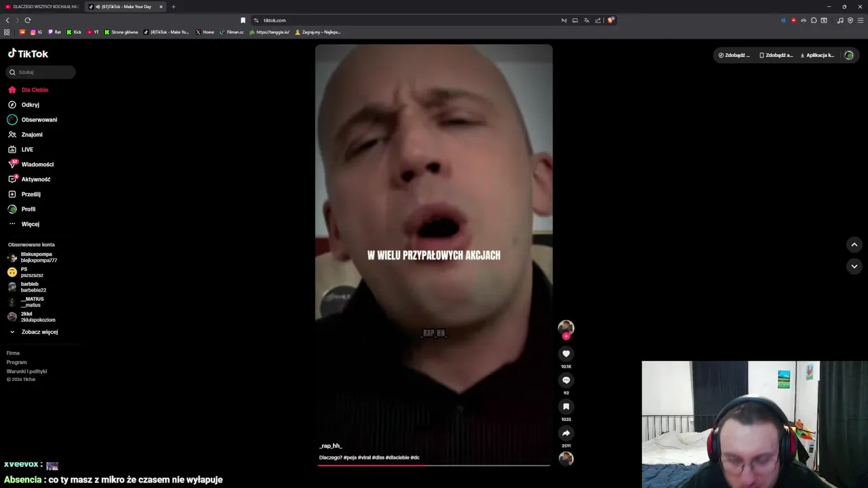Expand Zobacz więcej followed accounts
This screenshot has width=868, height=488.
(34, 332)
